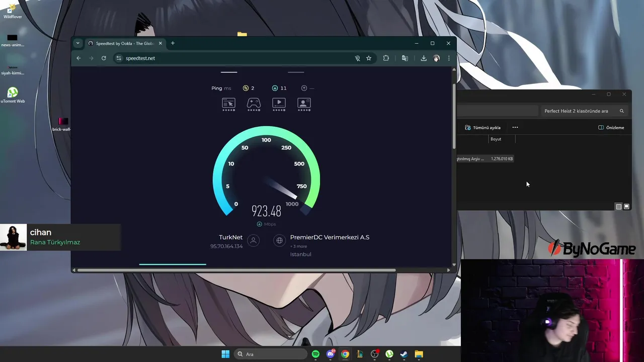Click the IP address 95.70.164.134
Image resolution: width=644 pixels, height=362 pixels.
click(226, 246)
